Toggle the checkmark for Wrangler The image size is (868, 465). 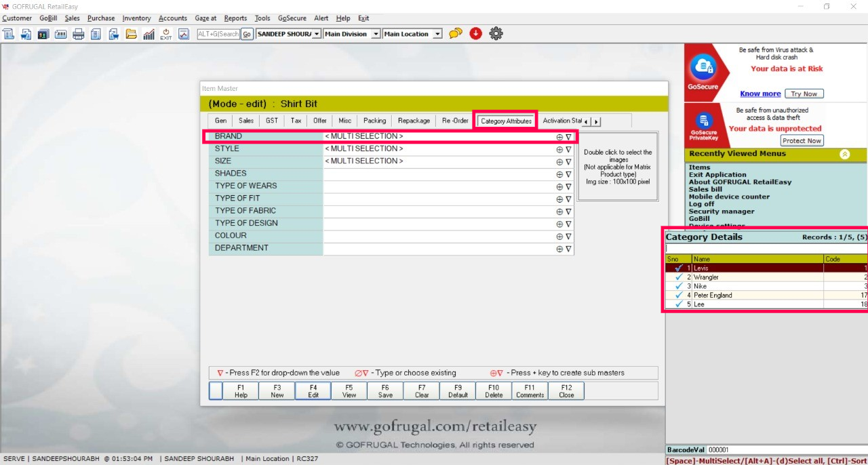tap(678, 277)
